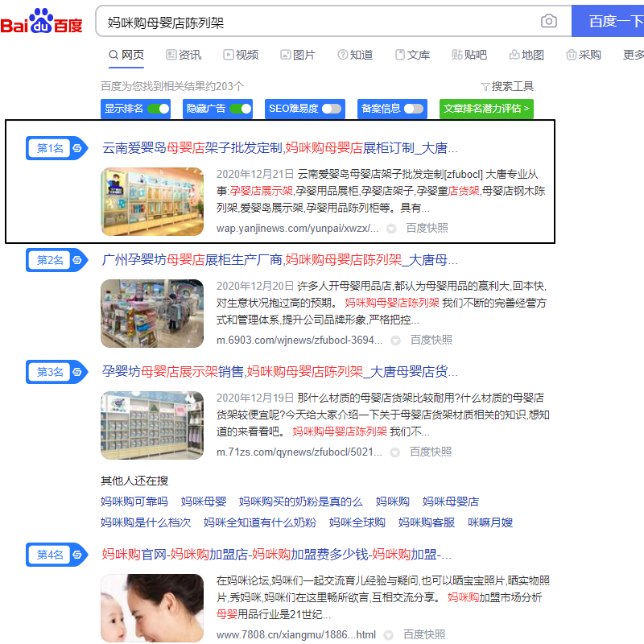Click the 第4名 rank badge

(56, 555)
